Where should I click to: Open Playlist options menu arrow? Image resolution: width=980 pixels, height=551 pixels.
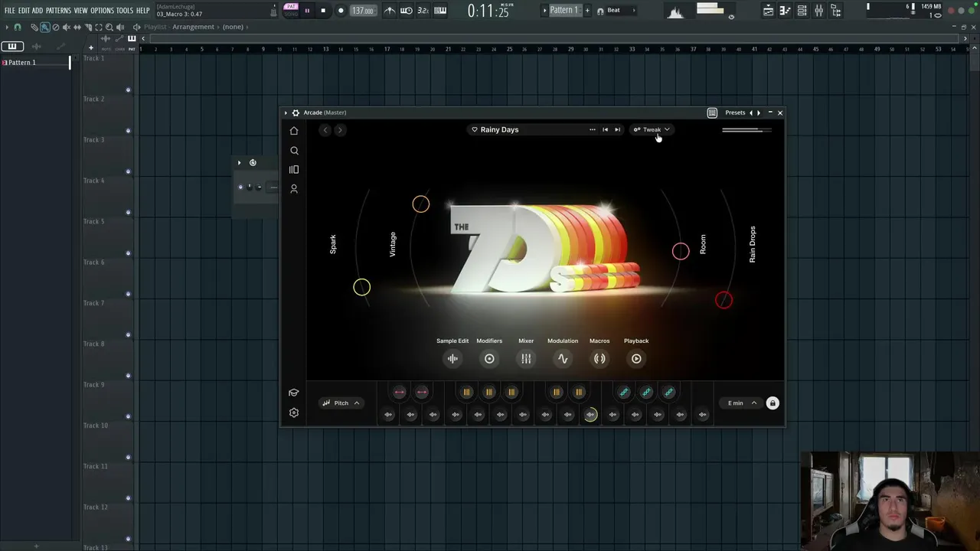coord(7,27)
